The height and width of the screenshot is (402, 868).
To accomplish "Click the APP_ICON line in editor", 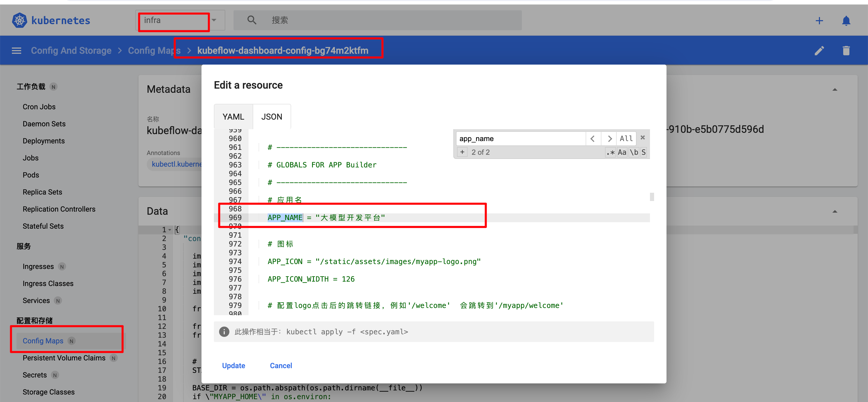I will pos(374,261).
